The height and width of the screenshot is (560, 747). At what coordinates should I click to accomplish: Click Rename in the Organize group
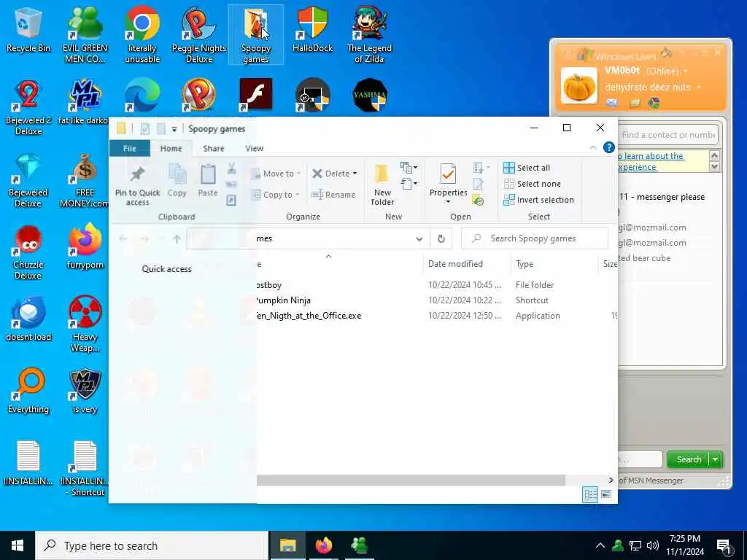[333, 195]
